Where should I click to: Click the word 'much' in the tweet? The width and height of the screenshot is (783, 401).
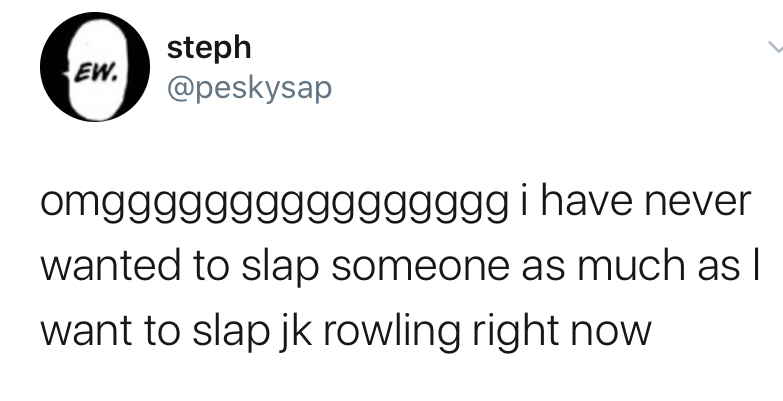pyautogui.click(x=631, y=265)
